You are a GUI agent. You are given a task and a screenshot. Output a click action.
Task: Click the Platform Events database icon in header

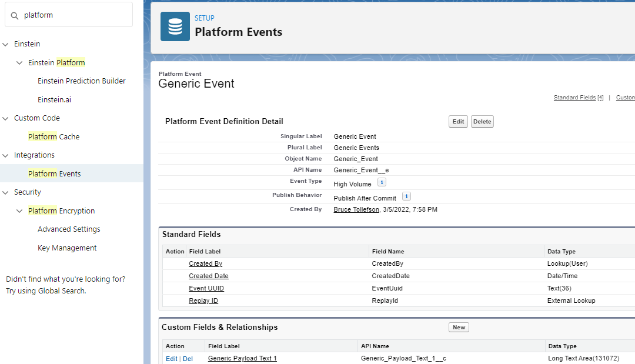(x=175, y=26)
